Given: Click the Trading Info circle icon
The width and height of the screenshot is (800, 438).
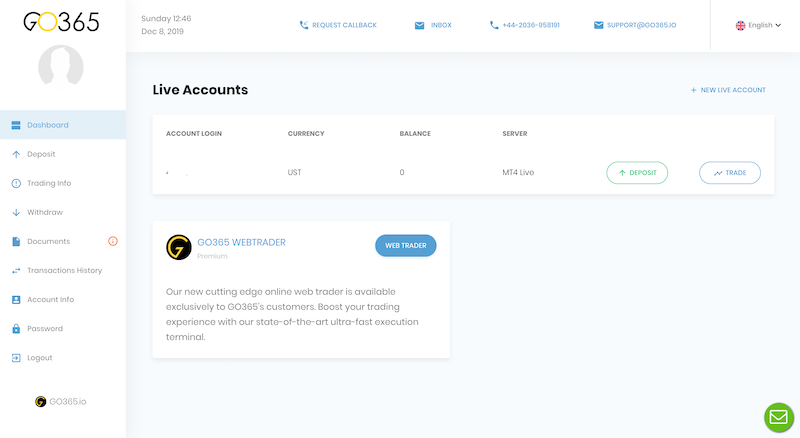Looking at the screenshot, I should click(16, 183).
